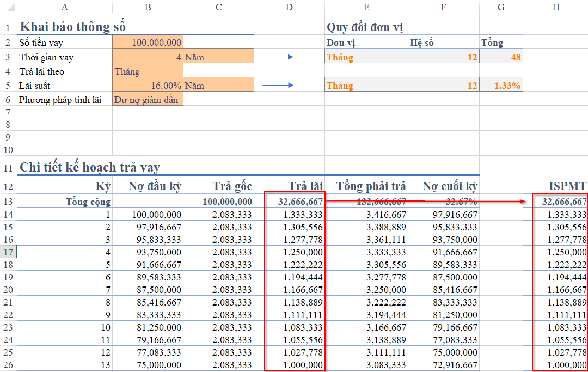
Task: Click opening debt cell 77,083,333
Action: (148, 352)
